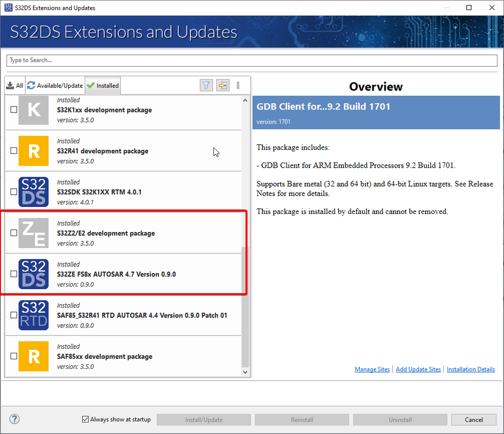
Task: Click the SAF85_S32R41 RTD icon
Action: click(33, 315)
